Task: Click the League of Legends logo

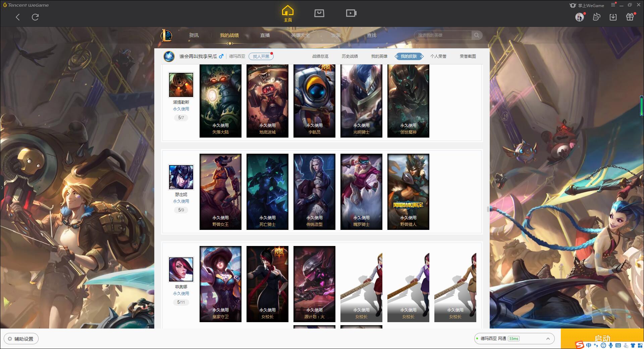Action: 166,35
